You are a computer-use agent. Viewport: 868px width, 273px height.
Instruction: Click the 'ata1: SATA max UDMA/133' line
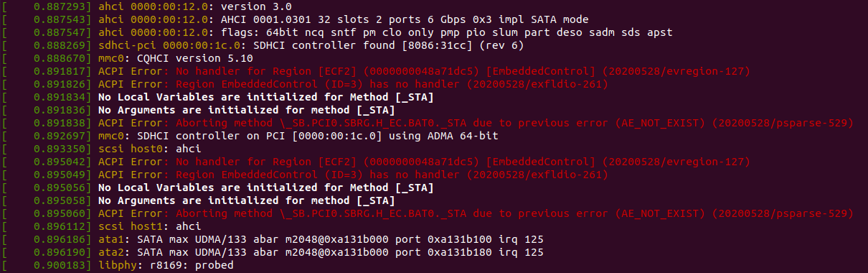pos(320,240)
